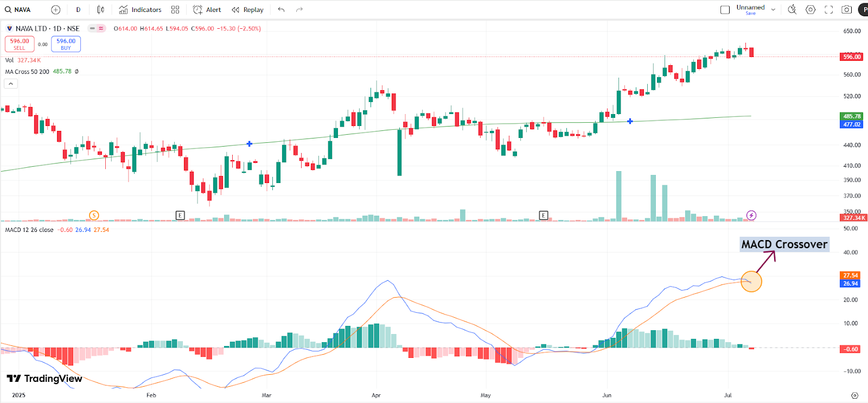Click the -15.30 (-2.50%) change value
The image size is (868, 403).
tap(239, 29)
